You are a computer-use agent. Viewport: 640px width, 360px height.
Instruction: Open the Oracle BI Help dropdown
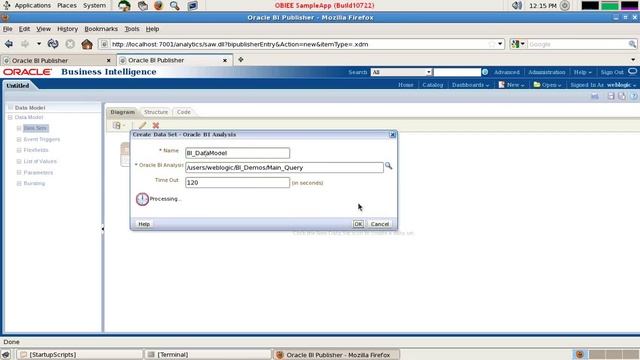point(582,72)
